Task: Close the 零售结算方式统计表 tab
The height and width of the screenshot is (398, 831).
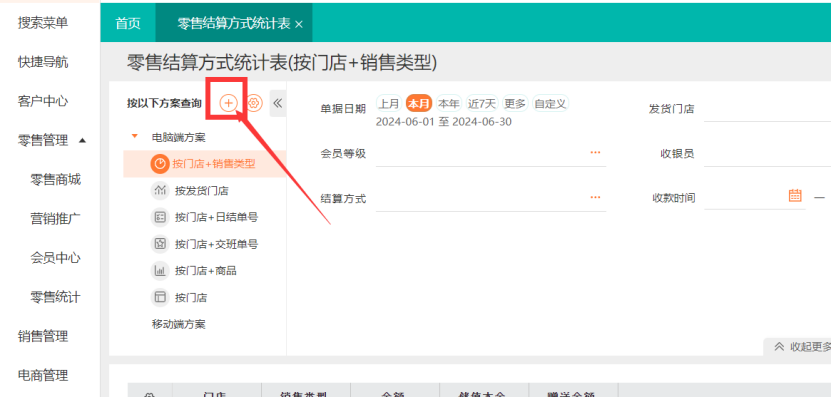Action: pos(299,24)
